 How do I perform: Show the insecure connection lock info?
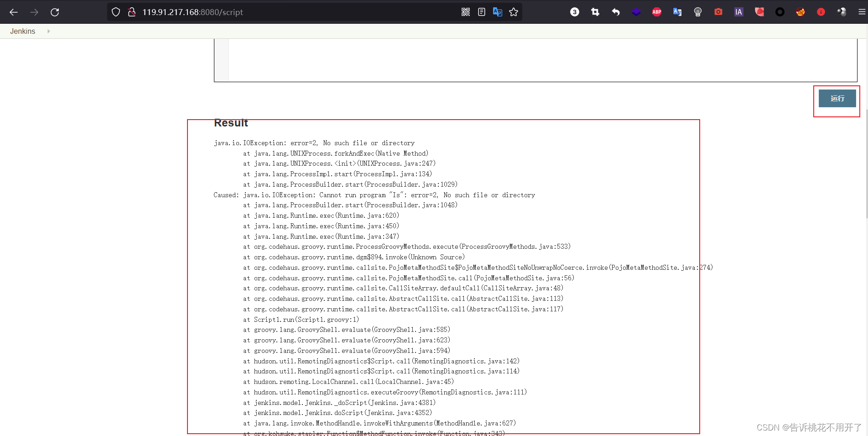coord(132,12)
